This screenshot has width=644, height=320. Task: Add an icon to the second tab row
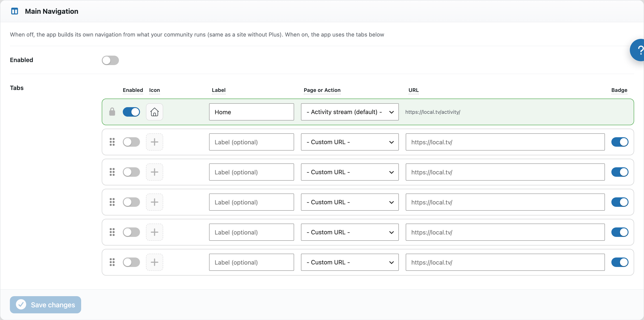(x=155, y=142)
